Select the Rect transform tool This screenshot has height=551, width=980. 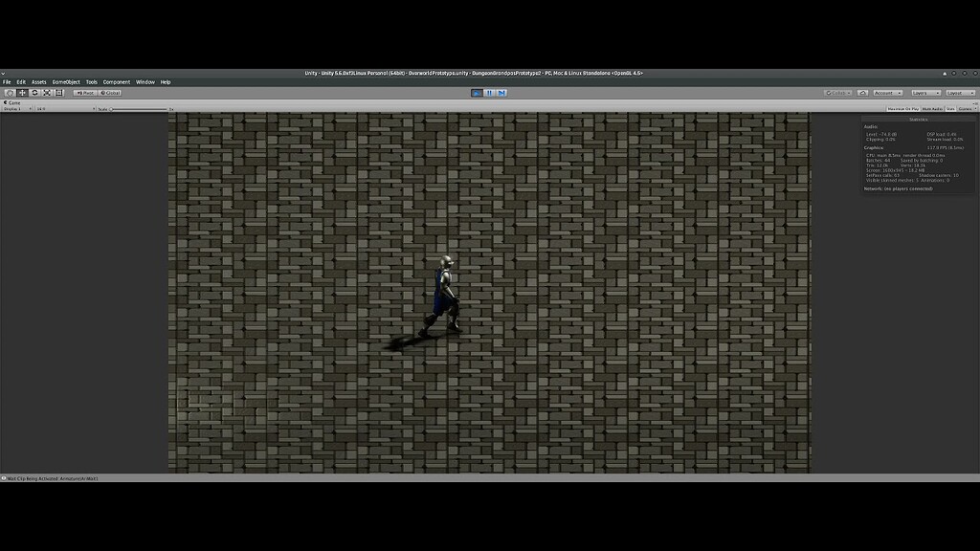point(59,92)
